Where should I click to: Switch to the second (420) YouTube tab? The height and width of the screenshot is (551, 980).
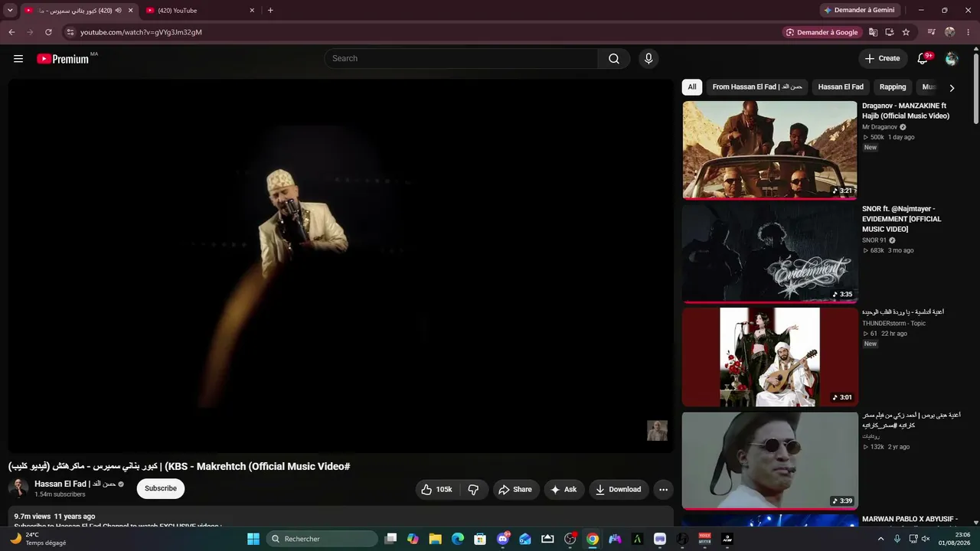[199, 11]
